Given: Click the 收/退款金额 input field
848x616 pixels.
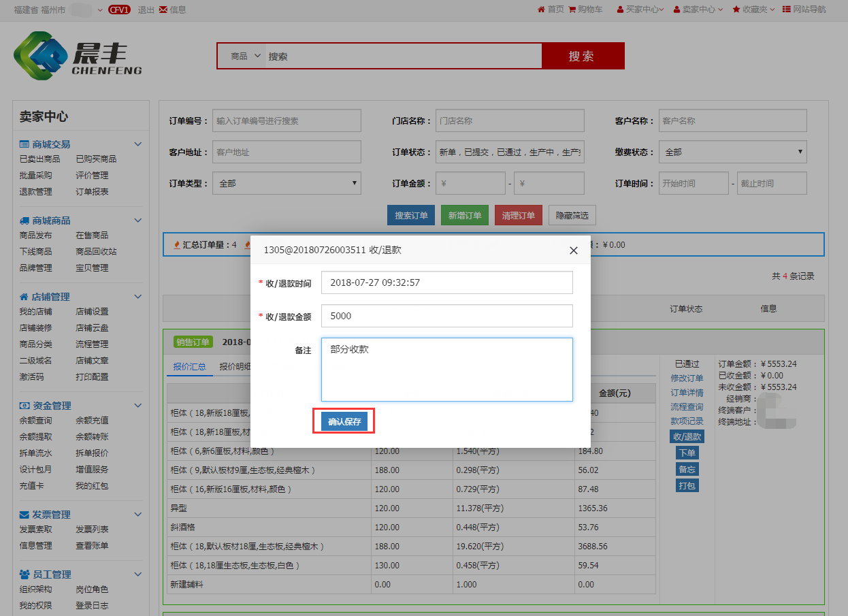Looking at the screenshot, I should pyautogui.click(x=446, y=316).
